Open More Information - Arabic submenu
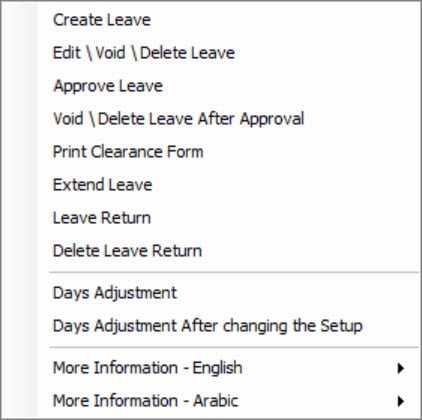 (228, 401)
